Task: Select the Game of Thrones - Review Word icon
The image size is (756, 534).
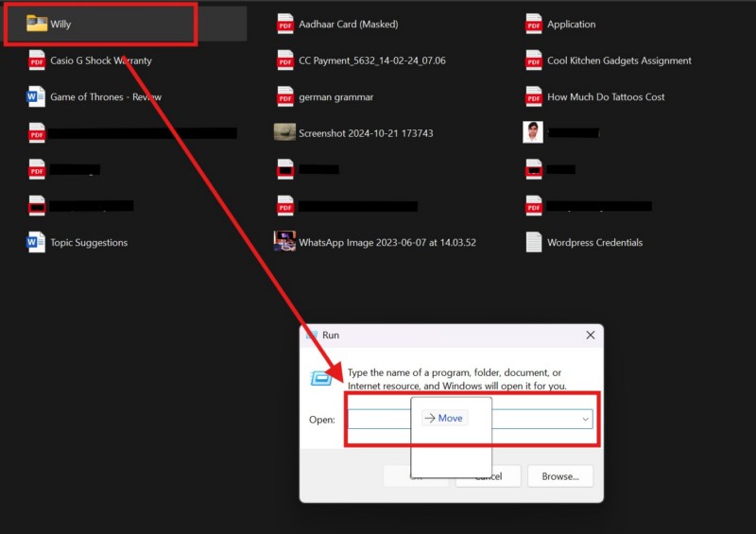Action: [36, 96]
